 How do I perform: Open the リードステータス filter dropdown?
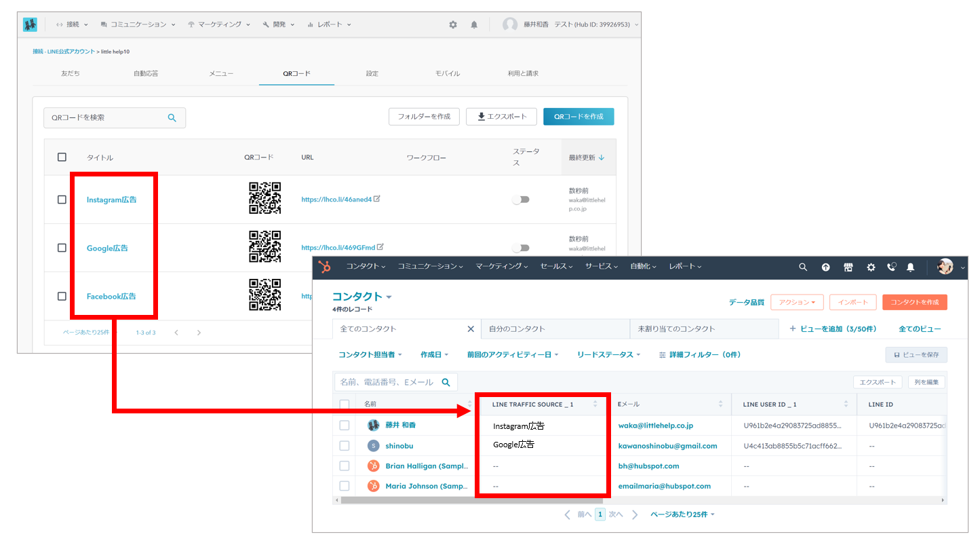[x=608, y=355]
